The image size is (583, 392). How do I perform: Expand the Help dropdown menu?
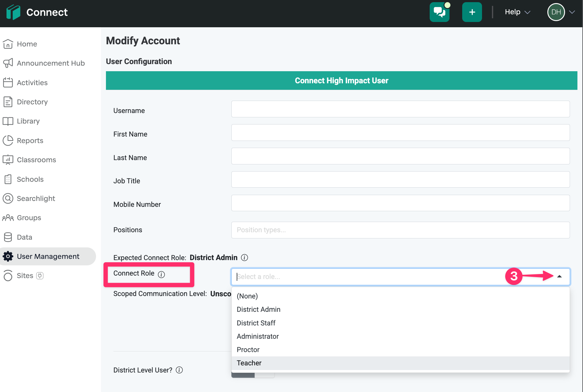pyautogui.click(x=517, y=12)
